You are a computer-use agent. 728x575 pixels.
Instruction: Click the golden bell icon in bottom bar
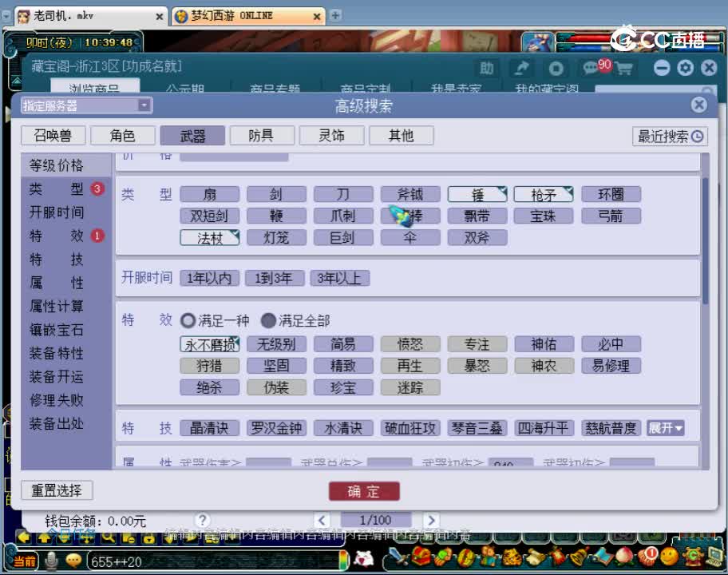[579, 557]
